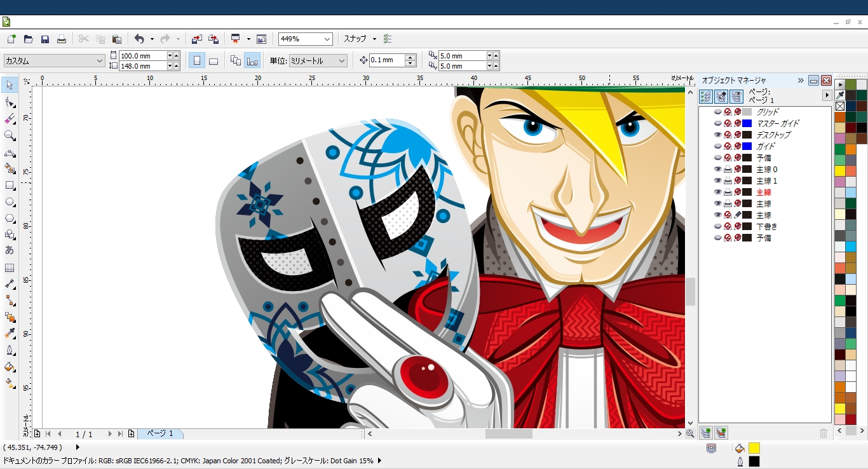
Task: Set page orientation to landscape
Action: (x=214, y=61)
